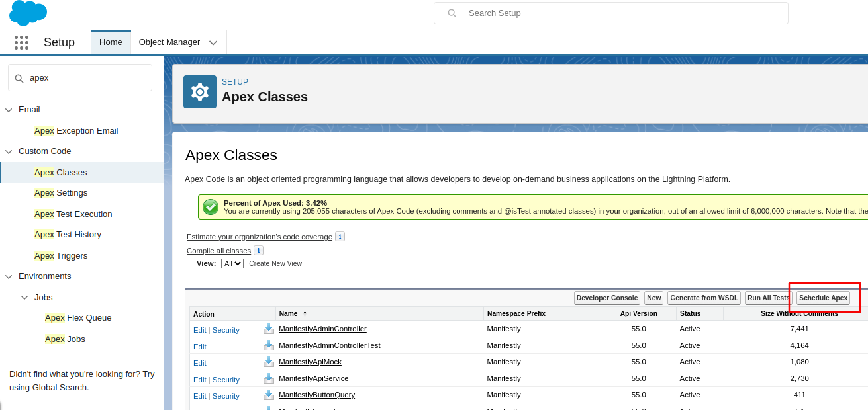This screenshot has height=410, width=868.
Task: Open Apex Settings in sidebar
Action: 61,193
